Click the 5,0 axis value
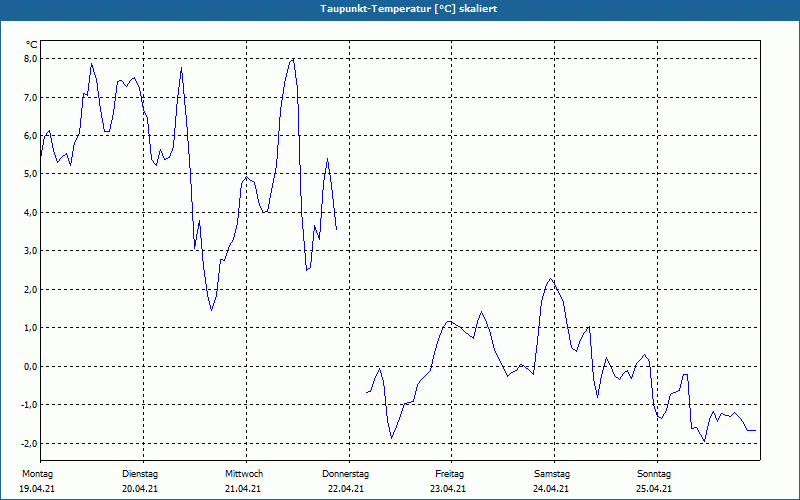The image size is (800, 500). pos(31,174)
